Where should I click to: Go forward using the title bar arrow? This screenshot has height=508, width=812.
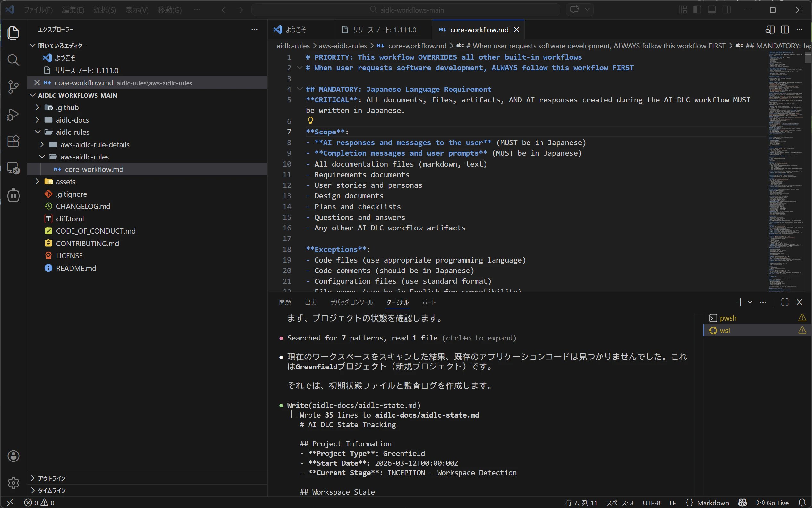click(x=239, y=10)
